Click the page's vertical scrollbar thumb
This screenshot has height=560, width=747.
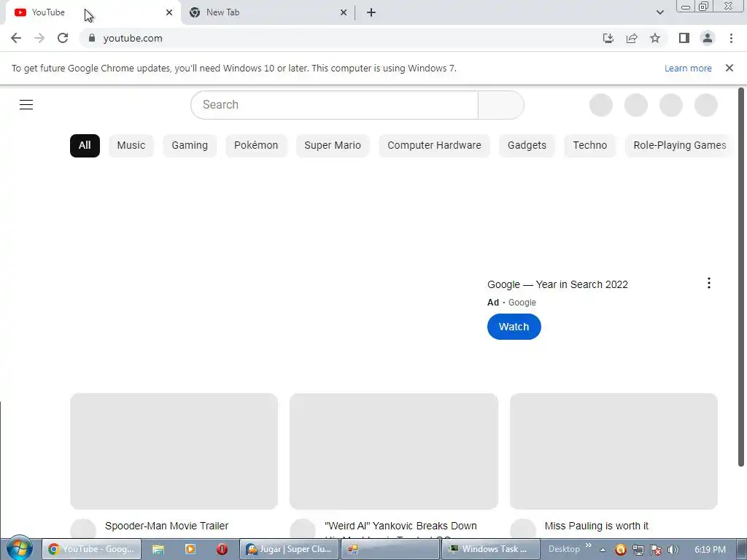tap(741, 277)
